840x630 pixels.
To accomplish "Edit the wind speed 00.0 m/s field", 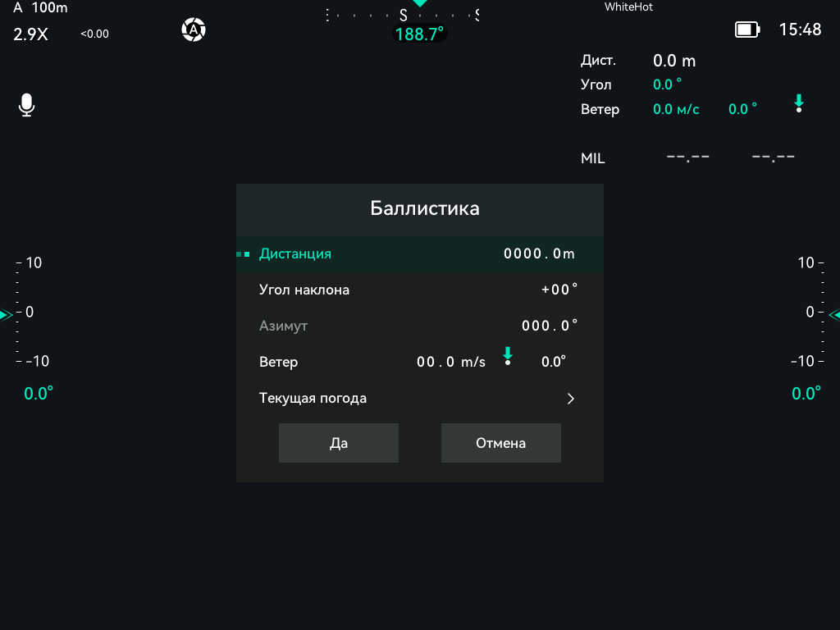I will tap(451, 362).
